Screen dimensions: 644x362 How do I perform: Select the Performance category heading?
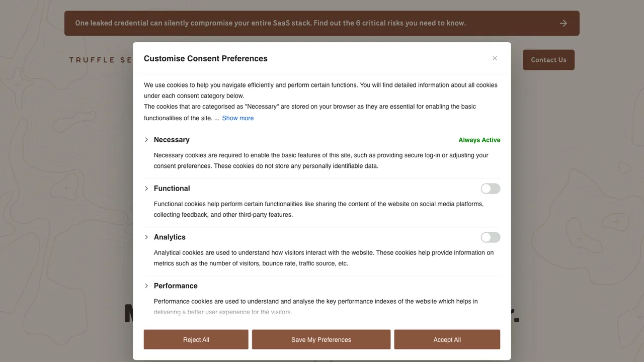pos(176,286)
